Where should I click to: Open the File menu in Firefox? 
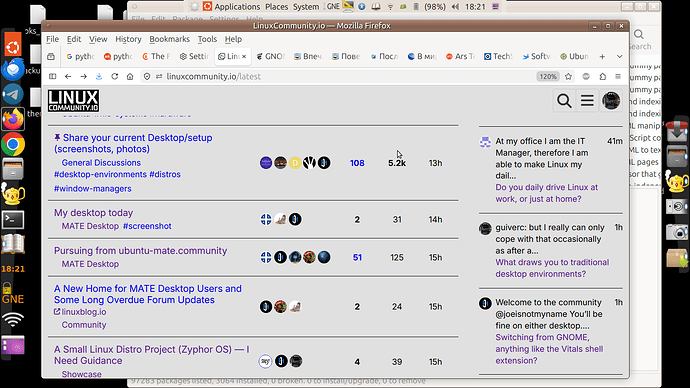coord(52,39)
